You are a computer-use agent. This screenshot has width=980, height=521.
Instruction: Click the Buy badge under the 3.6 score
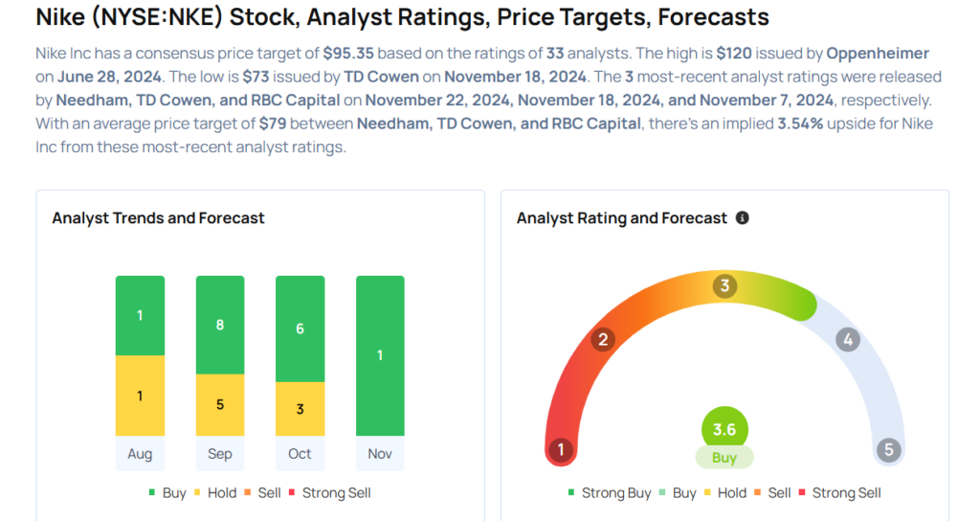724,458
